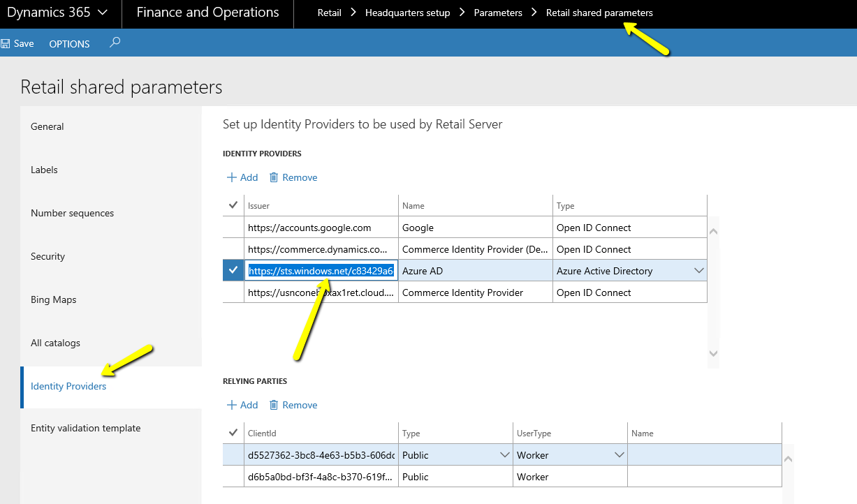Click the Name field of first relying party
Image resolution: width=857 pixels, height=504 pixels.
pyautogui.click(x=703, y=455)
